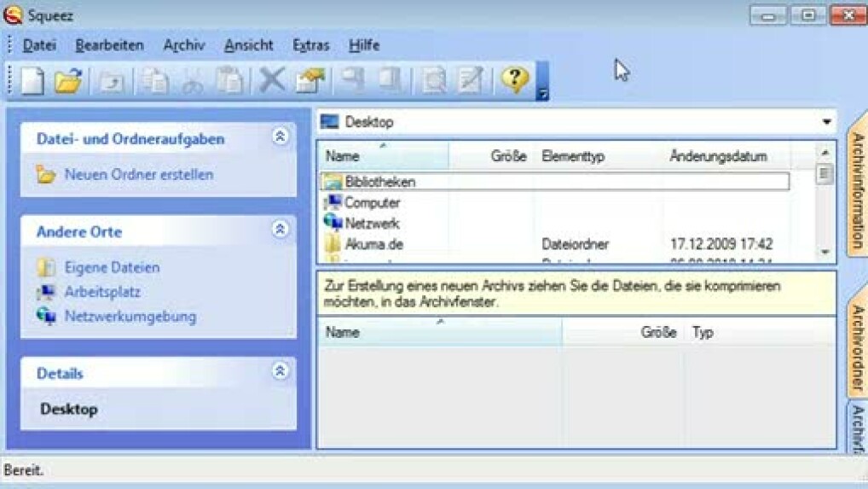Click the properties icon beside the delete X

(310, 80)
